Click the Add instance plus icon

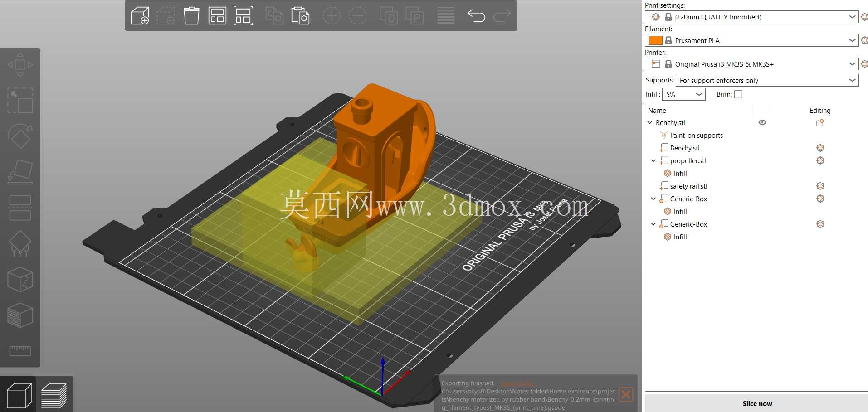[332, 16]
